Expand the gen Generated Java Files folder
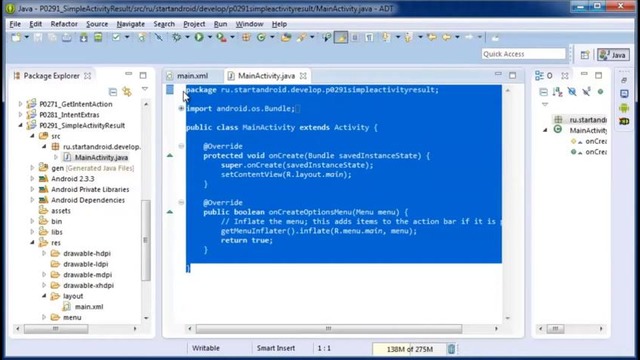 click(32, 168)
